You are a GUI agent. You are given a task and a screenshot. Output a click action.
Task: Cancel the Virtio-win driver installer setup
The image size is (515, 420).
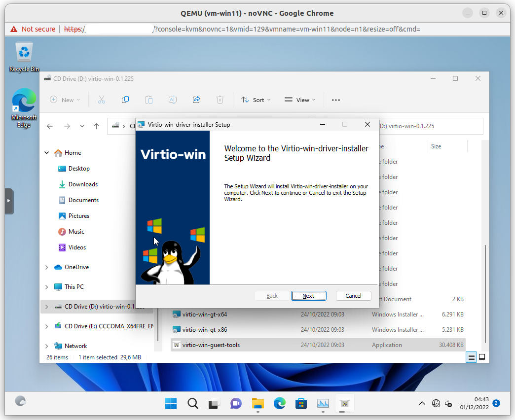point(353,296)
